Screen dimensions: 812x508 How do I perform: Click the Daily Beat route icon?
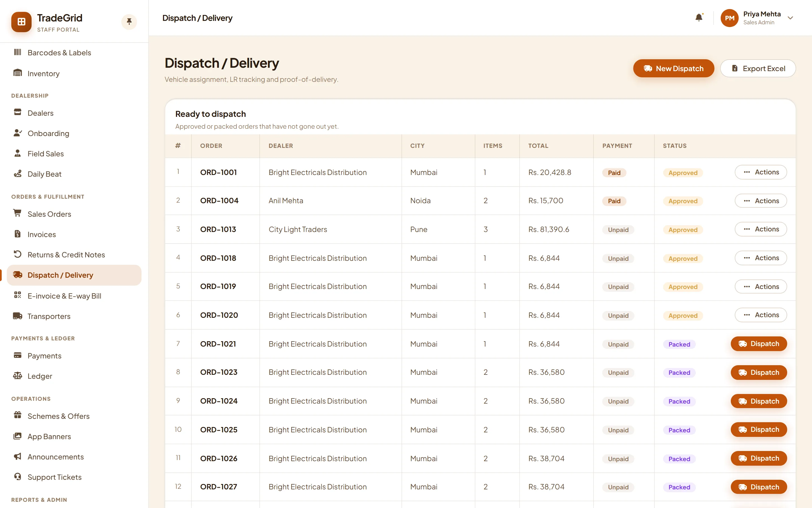(x=17, y=173)
